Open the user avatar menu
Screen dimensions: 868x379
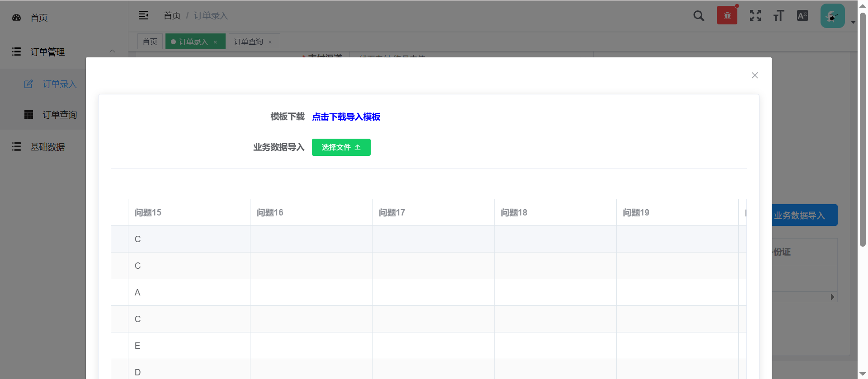(x=833, y=16)
